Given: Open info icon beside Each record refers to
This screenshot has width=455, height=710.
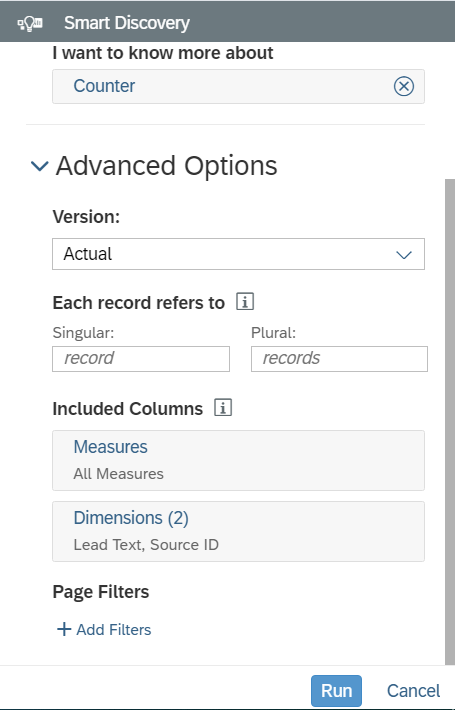Looking at the screenshot, I should tap(245, 302).
